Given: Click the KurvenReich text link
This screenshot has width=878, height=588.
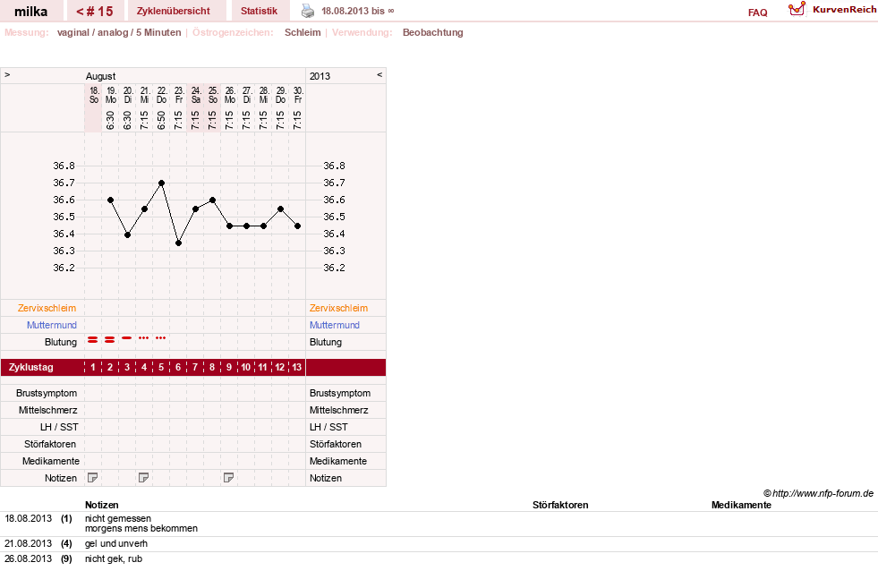Looking at the screenshot, I should click(844, 10).
